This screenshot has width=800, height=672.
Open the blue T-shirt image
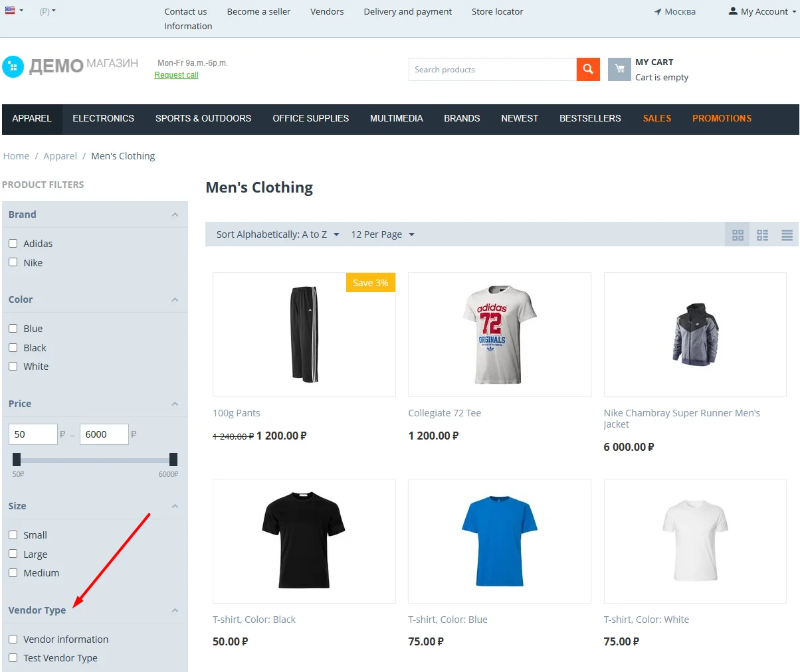[500, 541]
